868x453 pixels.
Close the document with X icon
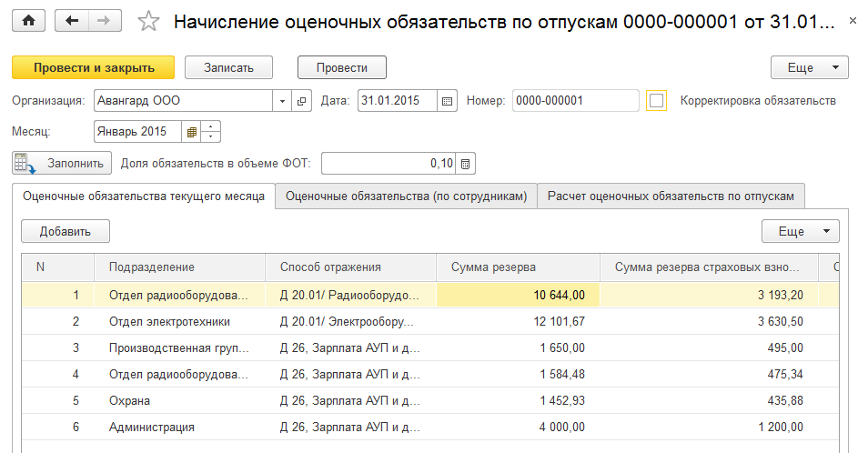[850, 21]
